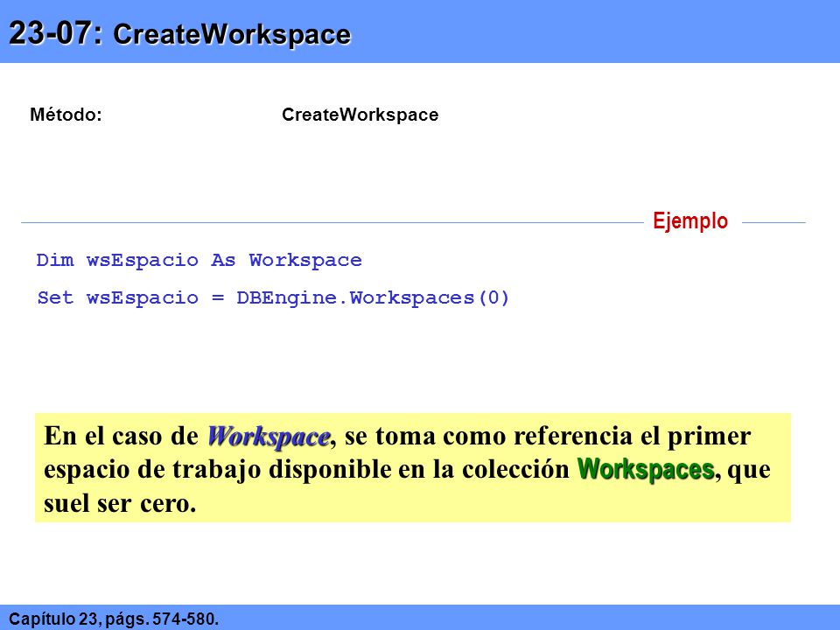Click the slide title '23-07: CreateWorkspace'
Viewport: 840px width, 630px height.
(180, 33)
